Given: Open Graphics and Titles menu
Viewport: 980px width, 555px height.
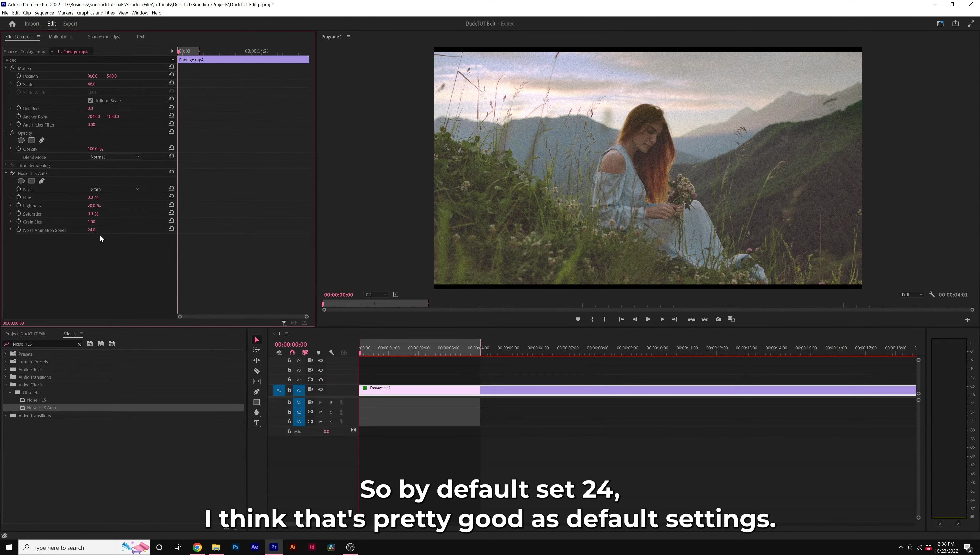Looking at the screenshot, I should click(96, 12).
